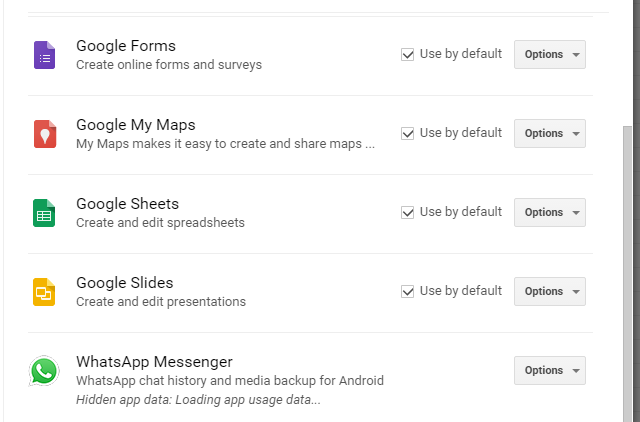Expand the Google Slides Options dropdown
Screen dimensions: 640x422
click(x=550, y=291)
